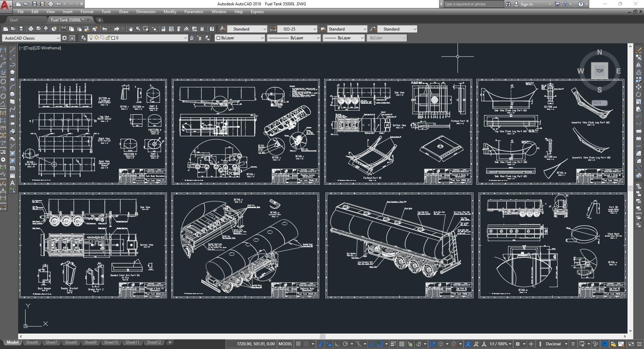Viewport: 644px width, 349px height.
Task: Click the Cut scissors icon
Action: pos(63,29)
